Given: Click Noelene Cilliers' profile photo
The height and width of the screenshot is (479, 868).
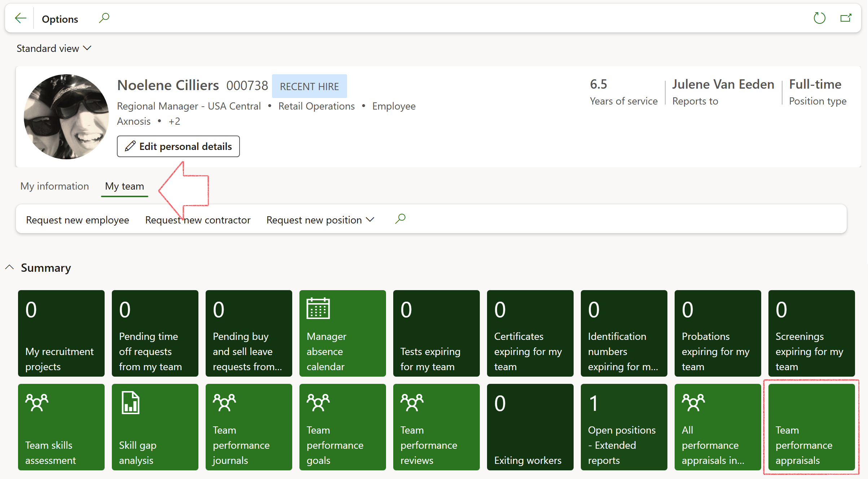Looking at the screenshot, I should click(x=66, y=117).
